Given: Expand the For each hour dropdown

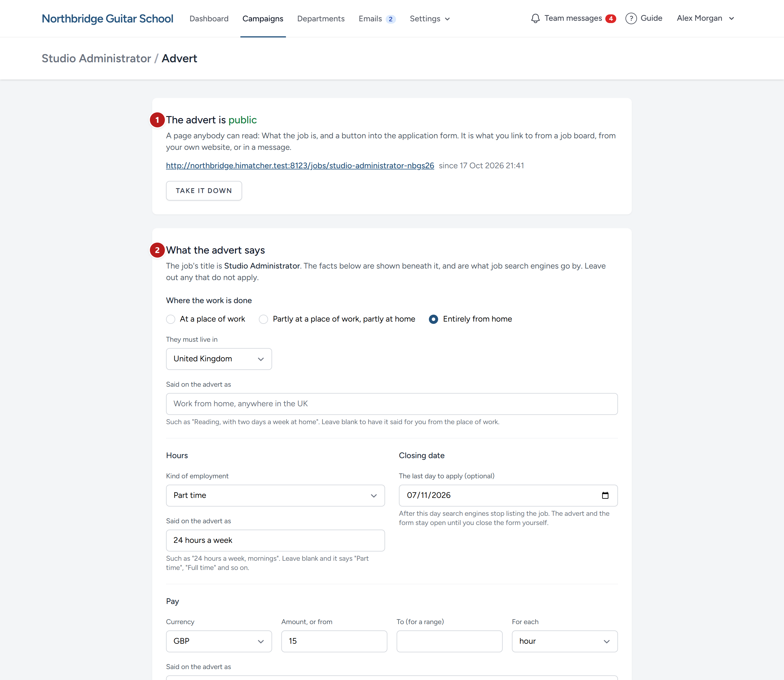Looking at the screenshot, I should [565, 641].
